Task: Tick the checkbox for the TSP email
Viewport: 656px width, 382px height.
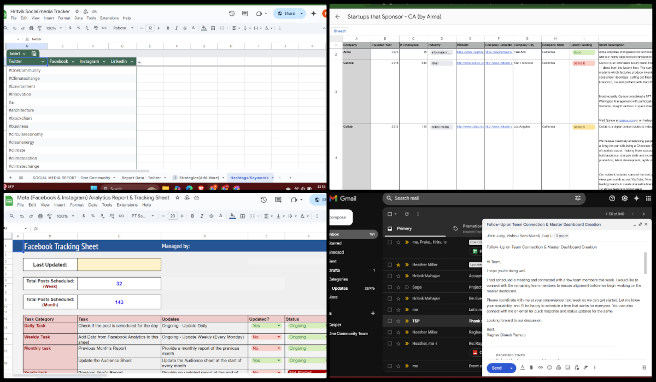Action: tap(390, 321)
